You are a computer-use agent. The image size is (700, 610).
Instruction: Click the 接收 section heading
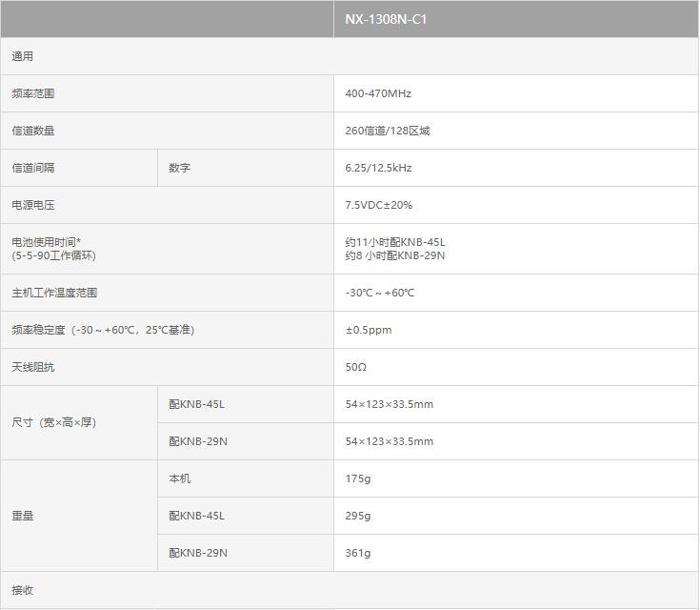click(x=22, y=590)
